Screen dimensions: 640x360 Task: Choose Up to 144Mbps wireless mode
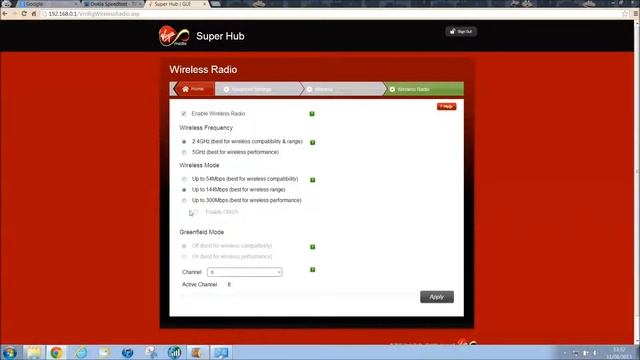184,190
